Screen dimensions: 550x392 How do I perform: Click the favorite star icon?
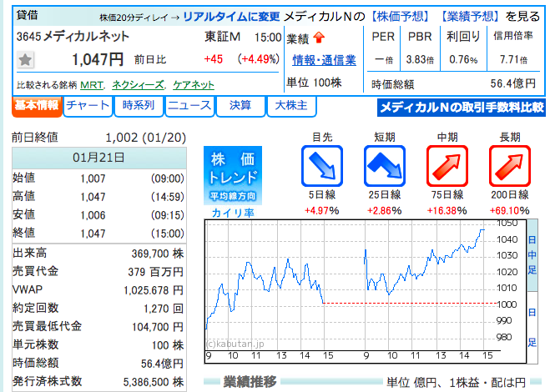(25, 59)
